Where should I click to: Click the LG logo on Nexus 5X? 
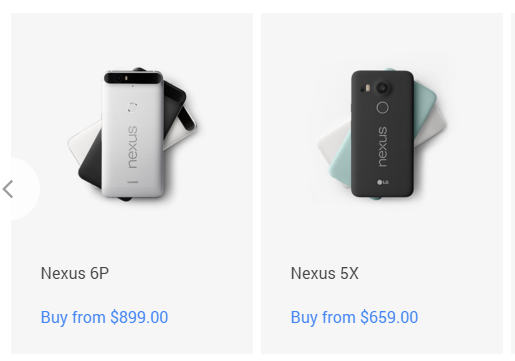pos(383,182)
